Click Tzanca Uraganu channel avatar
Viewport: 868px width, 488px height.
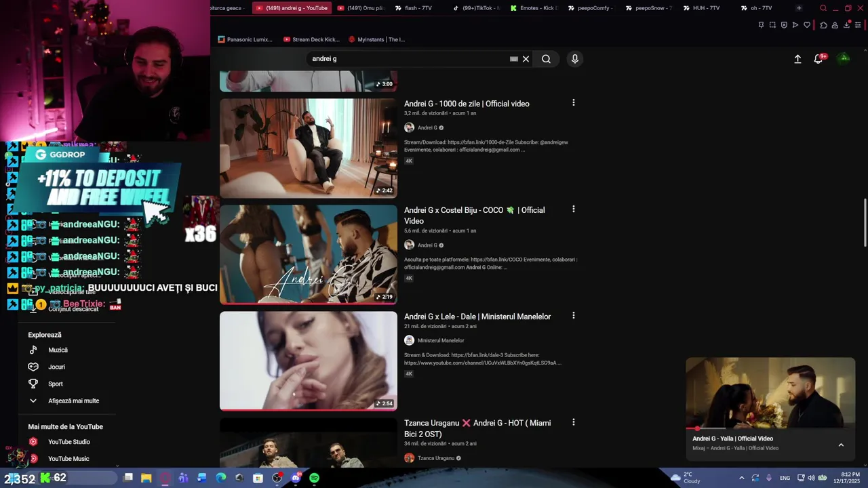[409, 458]
